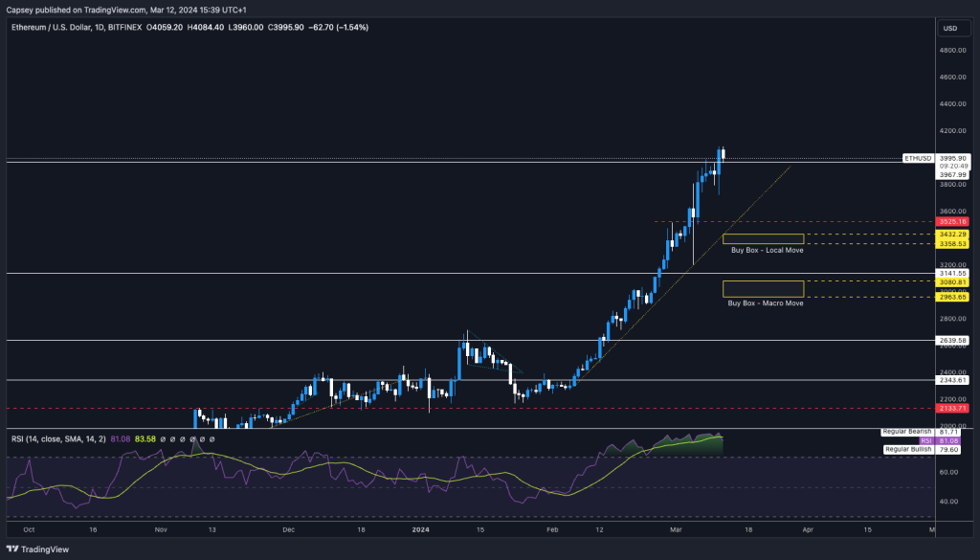Click the 2343.61 horizontal line label

tap(952, 380)
